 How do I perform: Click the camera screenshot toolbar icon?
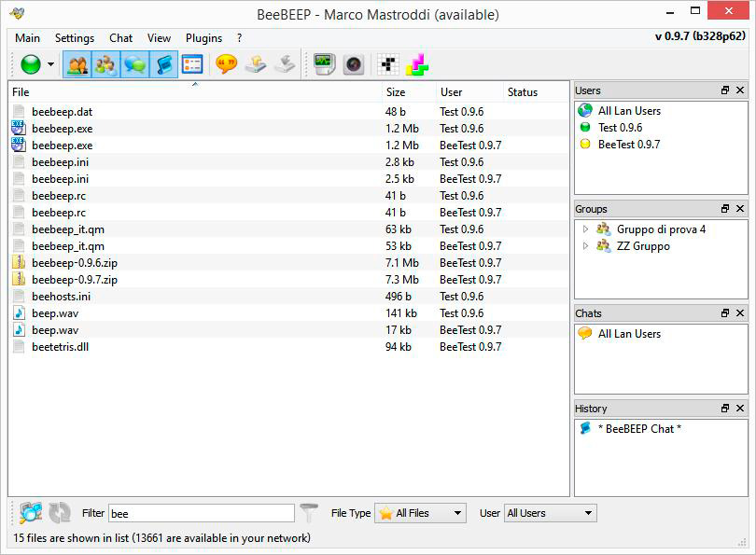click(x=354, y=64)
